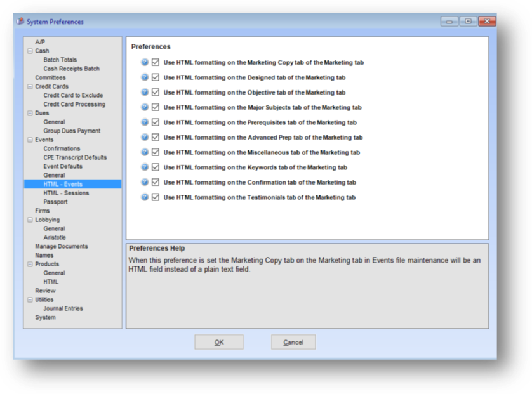Click the System Preferences title bar icon
This screenshot has height=394, width=532.
click(x=20, y=22)
